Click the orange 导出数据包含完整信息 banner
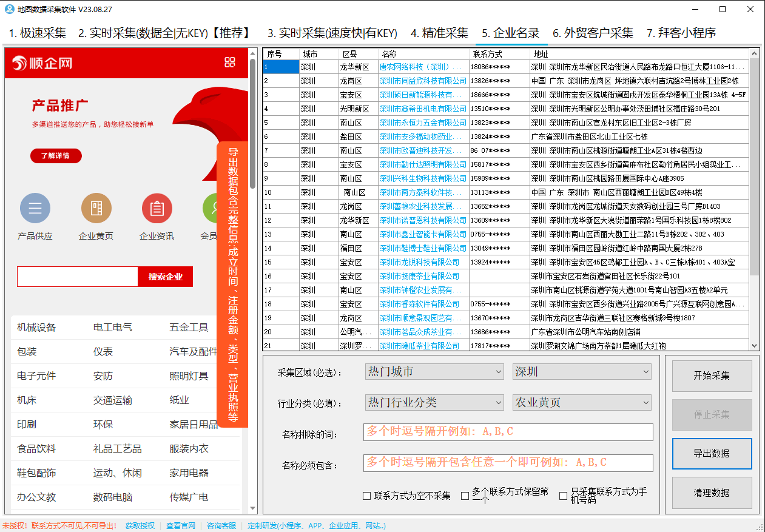The image size is (765, 532). (232, 285)
